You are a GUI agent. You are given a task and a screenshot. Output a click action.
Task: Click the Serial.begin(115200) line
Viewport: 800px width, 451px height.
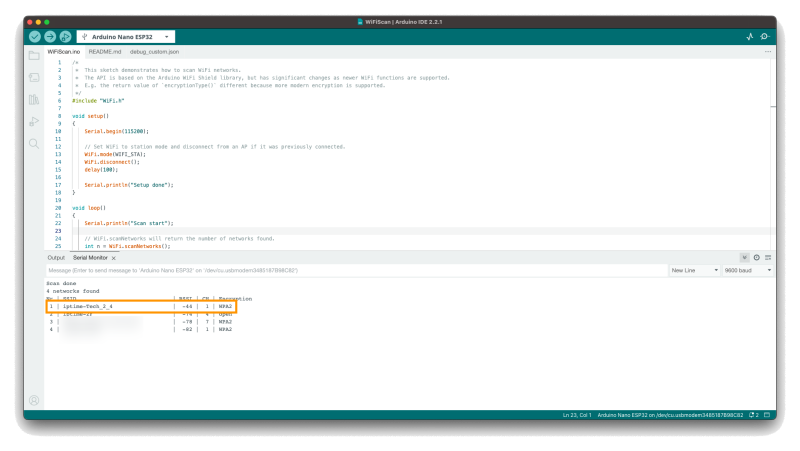[x=116, y=132]
